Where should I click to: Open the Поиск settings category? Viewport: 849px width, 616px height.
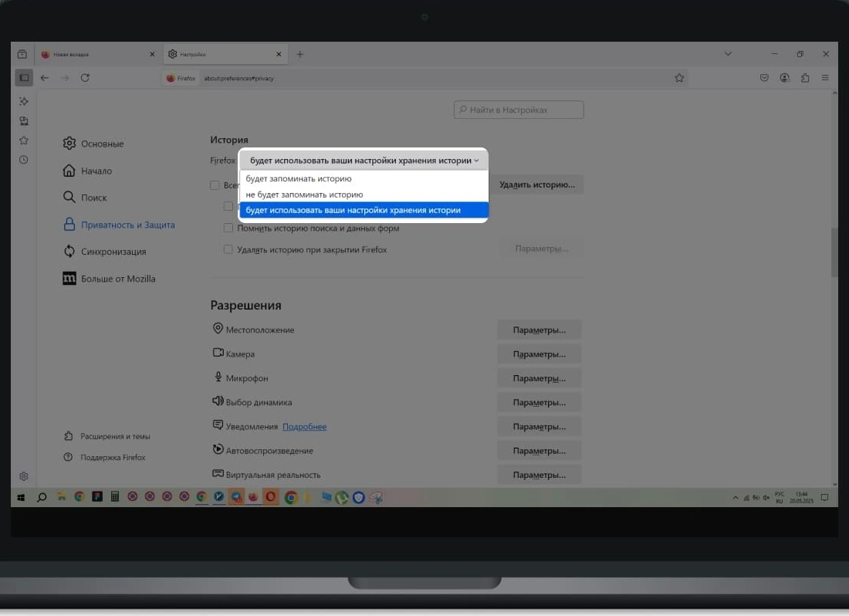pos(85,198)
